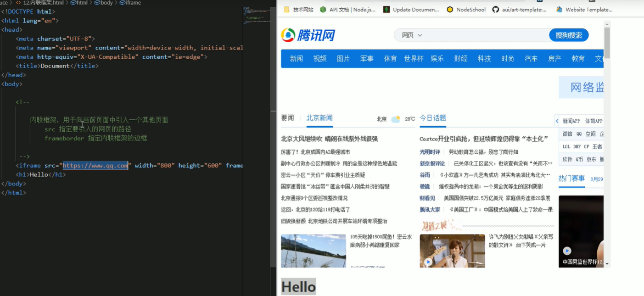Go to 体育 in the nav bar

click(390, 59)
